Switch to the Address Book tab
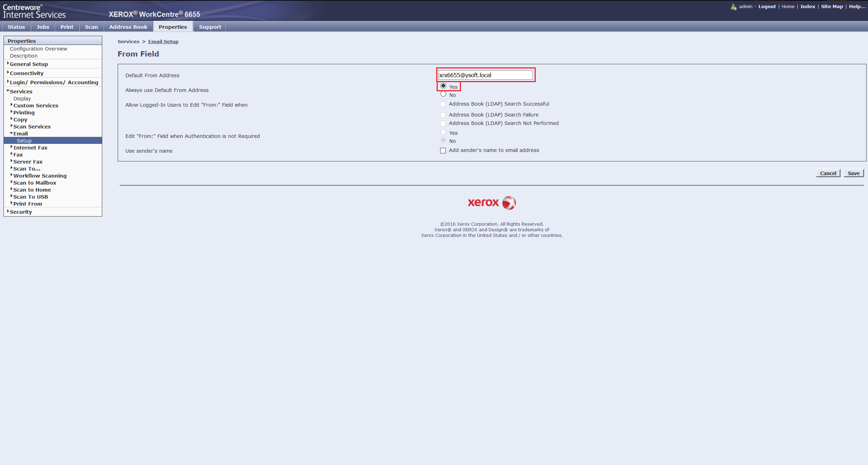This screenshot has width=868, height=465. point(128,27)
